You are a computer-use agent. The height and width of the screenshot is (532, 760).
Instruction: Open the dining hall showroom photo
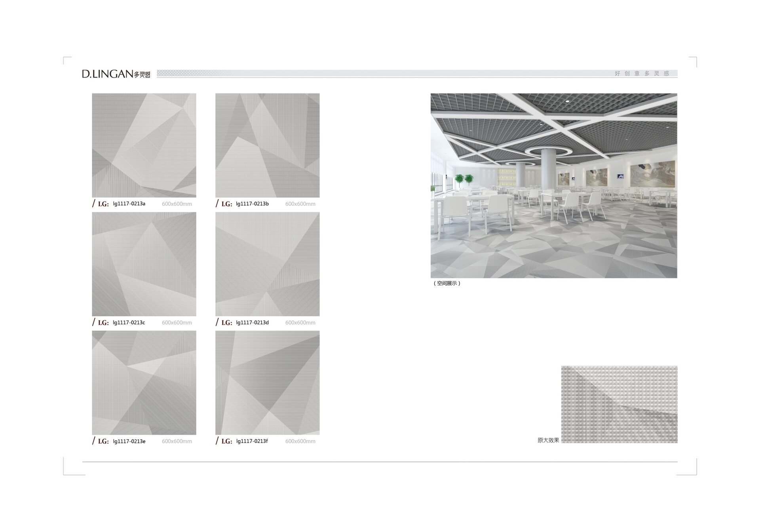[554, 186]
